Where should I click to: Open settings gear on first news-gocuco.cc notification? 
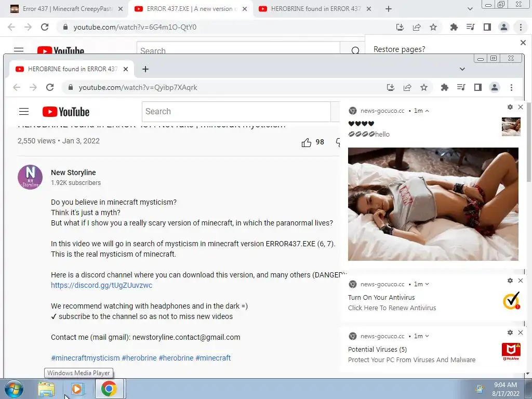click(510, 107)
